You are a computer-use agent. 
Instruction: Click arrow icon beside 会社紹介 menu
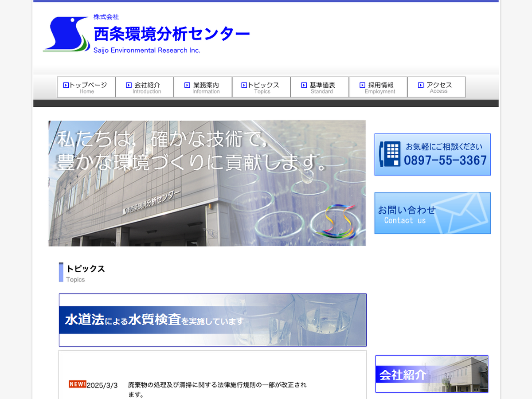point(129,85)
